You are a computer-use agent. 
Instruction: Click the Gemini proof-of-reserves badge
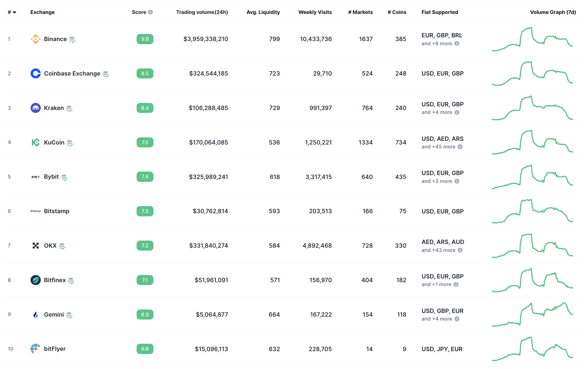pyautogui.click(x=69, y=315)
